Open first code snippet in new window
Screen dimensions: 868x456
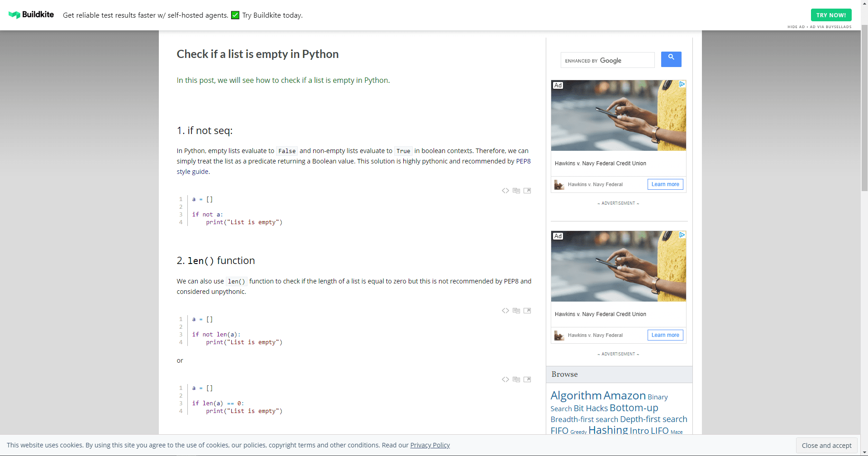click(527, 191)
